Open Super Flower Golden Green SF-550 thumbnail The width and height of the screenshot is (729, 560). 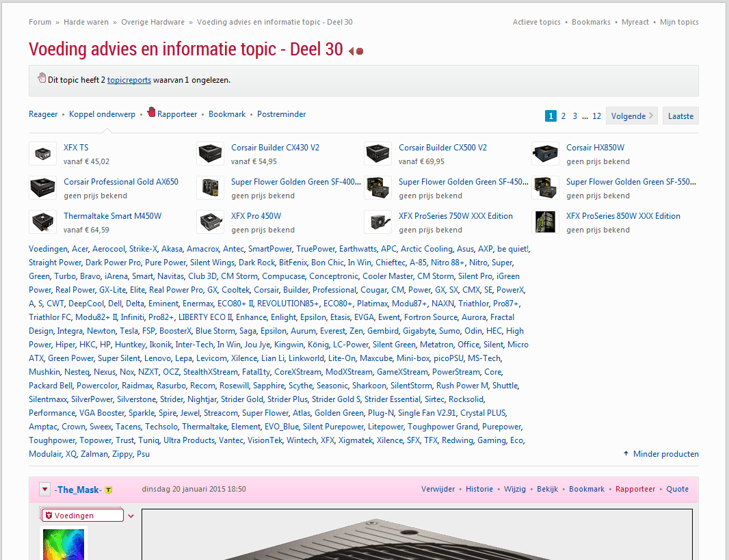point(545,188)
